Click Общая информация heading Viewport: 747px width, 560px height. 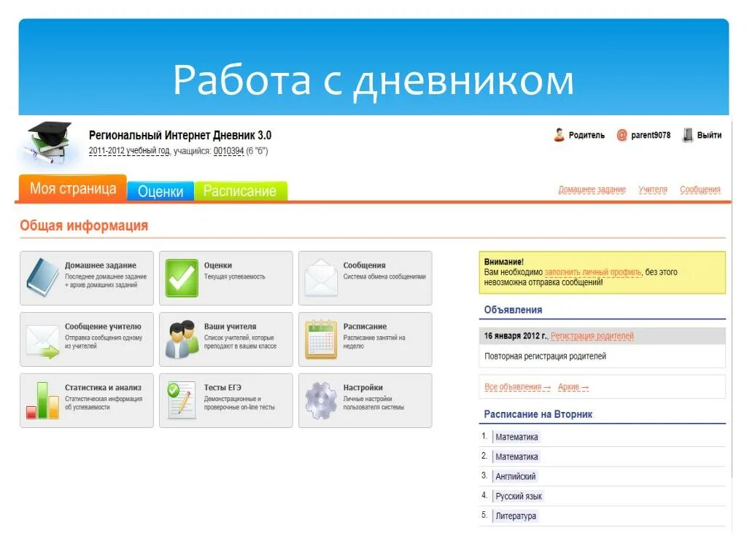[x=84, y=225]
